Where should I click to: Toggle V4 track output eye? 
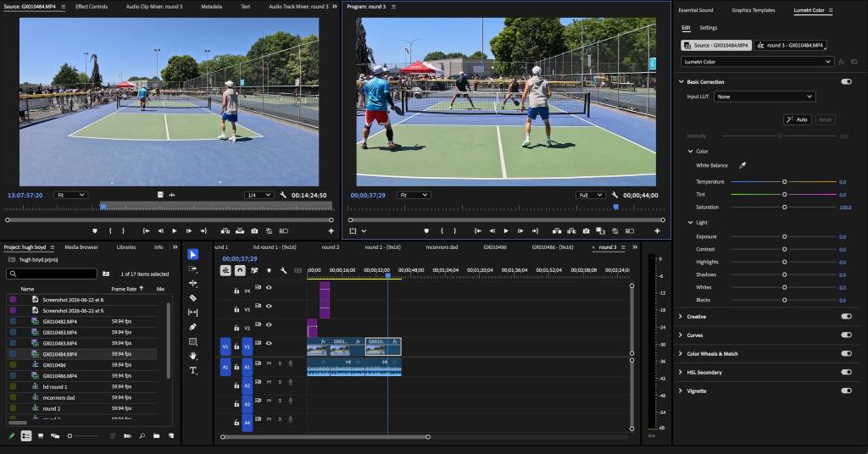pyautogui.click(x=269, y=287)
